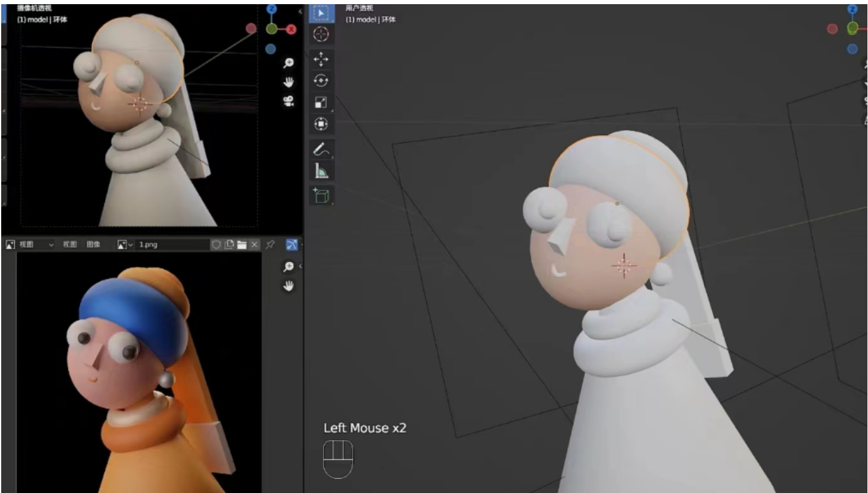Click the 用户透视 label in main viewport
The width and height of the screenshot is (868, 493).
point(359,8)
